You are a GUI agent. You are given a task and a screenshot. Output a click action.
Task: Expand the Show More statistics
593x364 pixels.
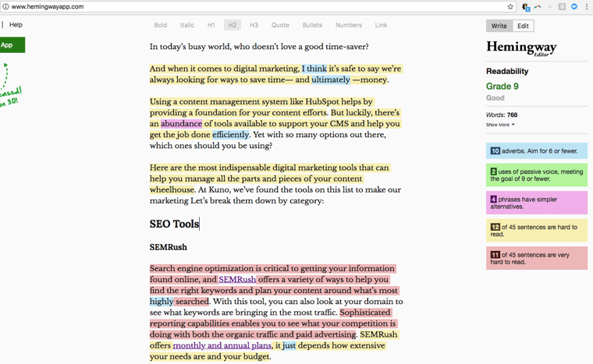[x=500, y=125]
